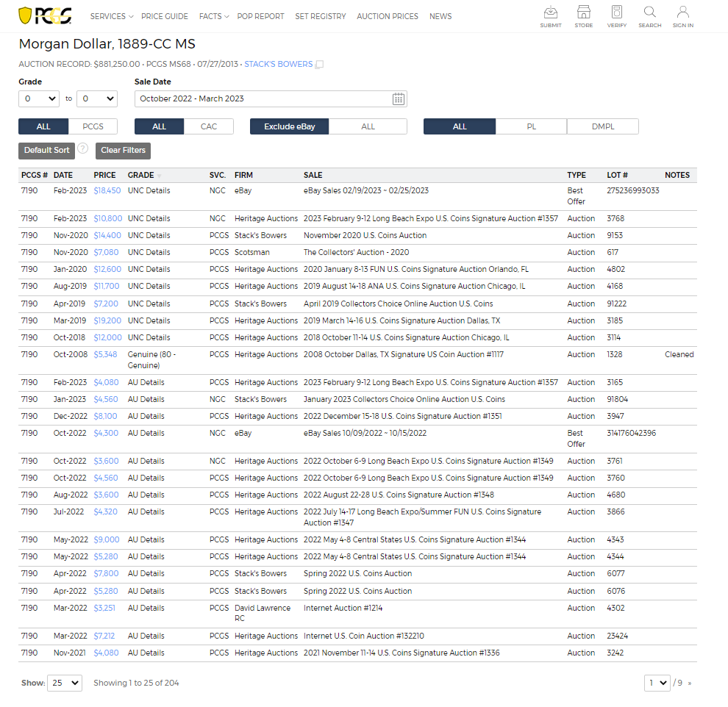Open the $11,700 price link
The width and height of the screenshot is (728, 707).
point(107,286)
